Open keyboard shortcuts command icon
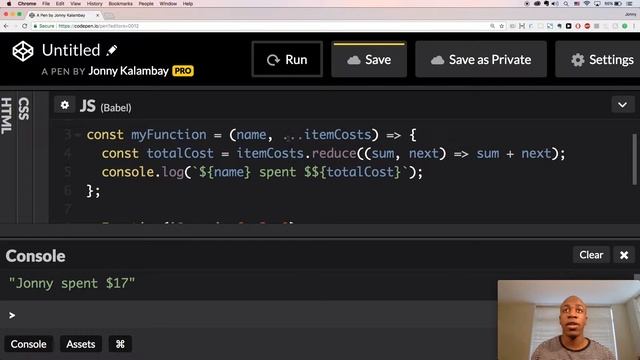Screen dimensions: 640x360 point(120,344)
